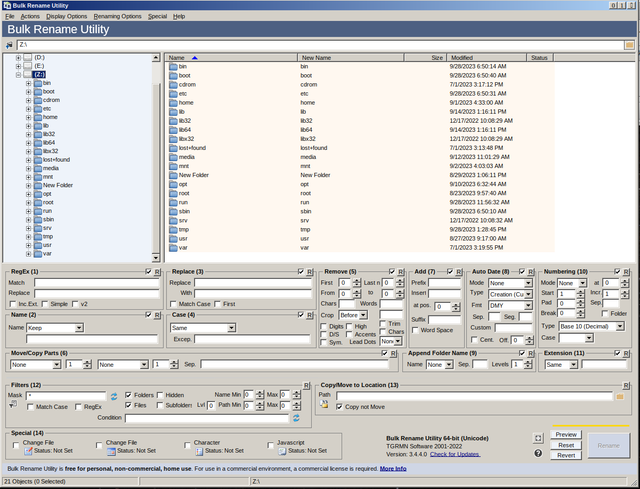
Task: Enable the Subfolders filter checkbox
Action: 160,405
